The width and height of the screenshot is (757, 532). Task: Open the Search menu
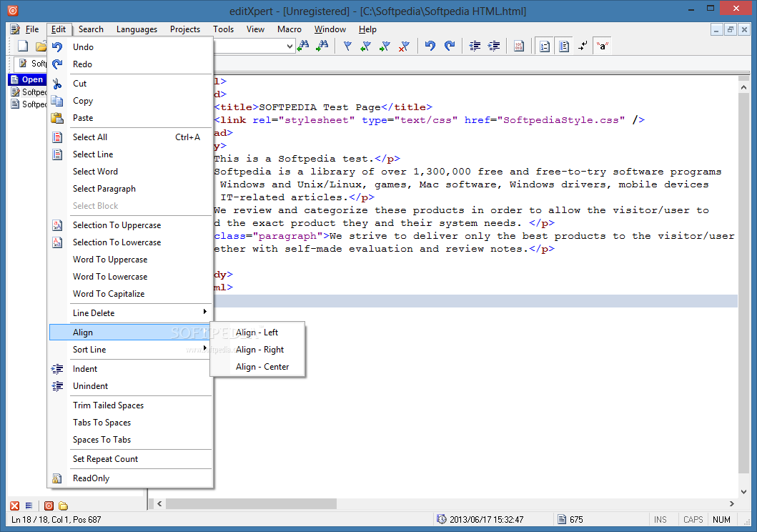[91, 29]
